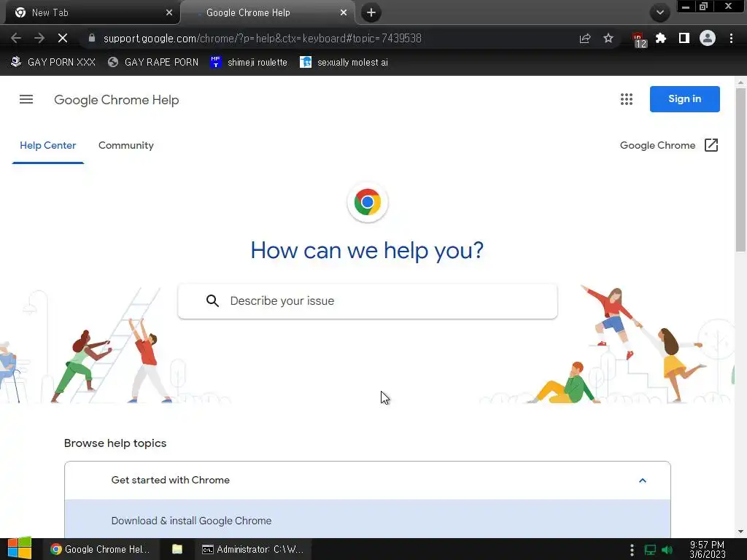747x560 pixels.
Task: Select the Google Chrome Help tab
Action: click(268, 13)
